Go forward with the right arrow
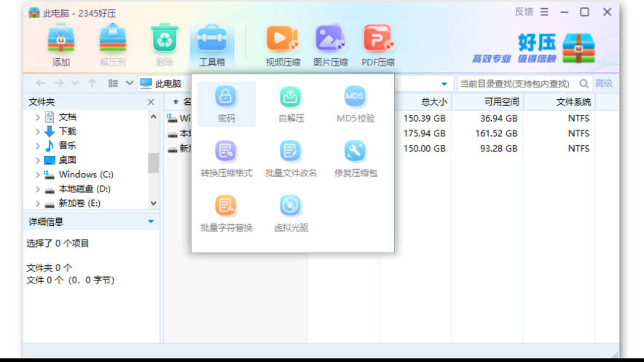644x362 pixels. pos(59,83)
